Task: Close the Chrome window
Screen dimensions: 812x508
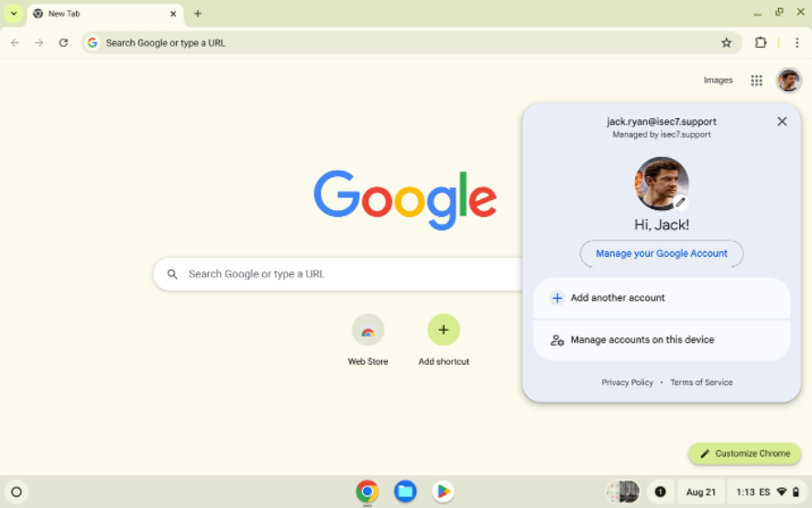Action: [800, 13]
